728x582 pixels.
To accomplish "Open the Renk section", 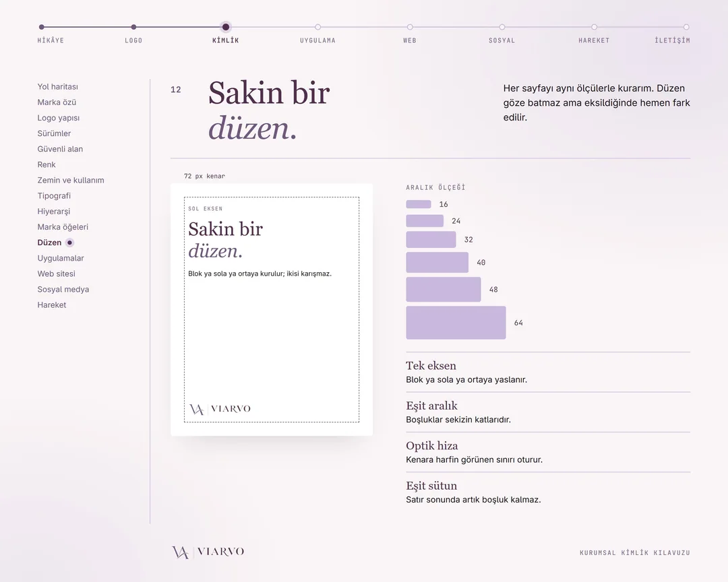I will pos(47,165).
